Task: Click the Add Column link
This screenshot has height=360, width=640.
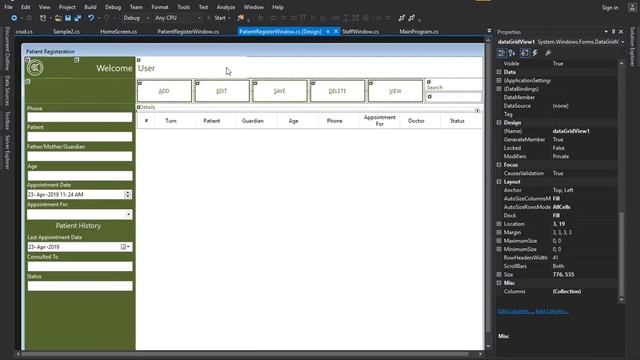Action: pos(551,311)
